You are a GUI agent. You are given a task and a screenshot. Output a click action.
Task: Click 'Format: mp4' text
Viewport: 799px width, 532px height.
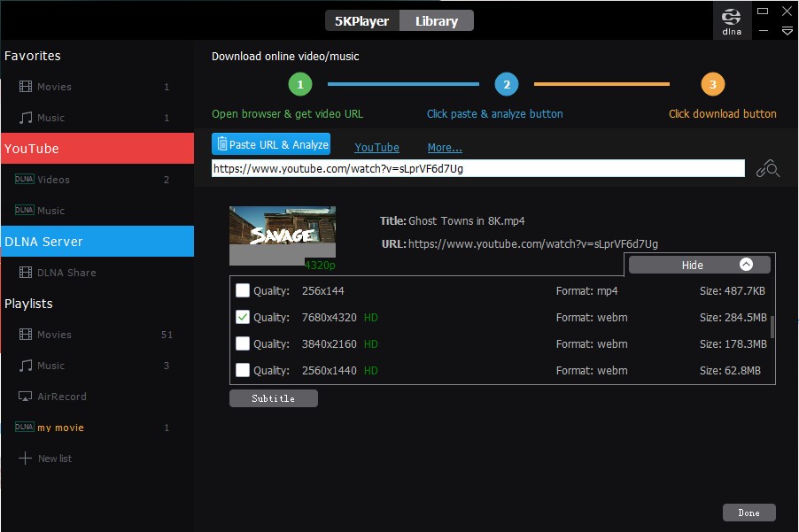pos(586,290)
